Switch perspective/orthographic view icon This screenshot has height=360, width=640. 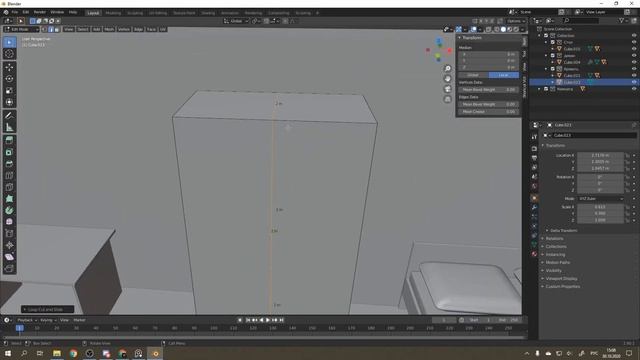click(x=448, y=99)
